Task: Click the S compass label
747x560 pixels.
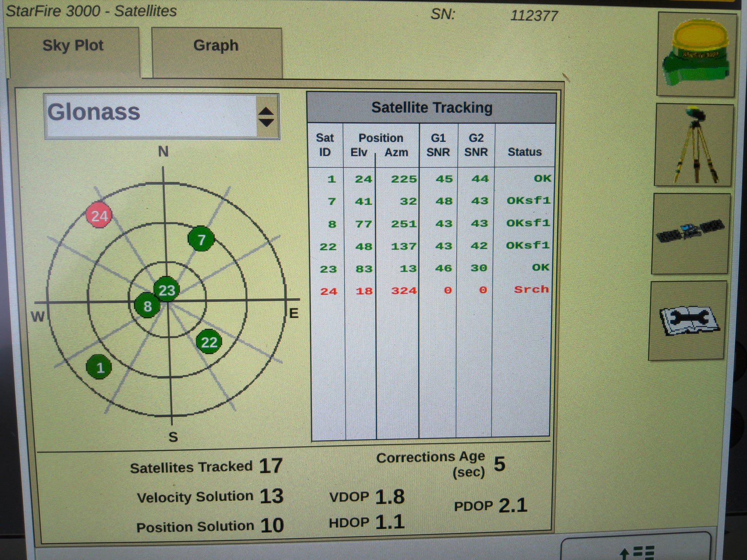Action: 173,437
